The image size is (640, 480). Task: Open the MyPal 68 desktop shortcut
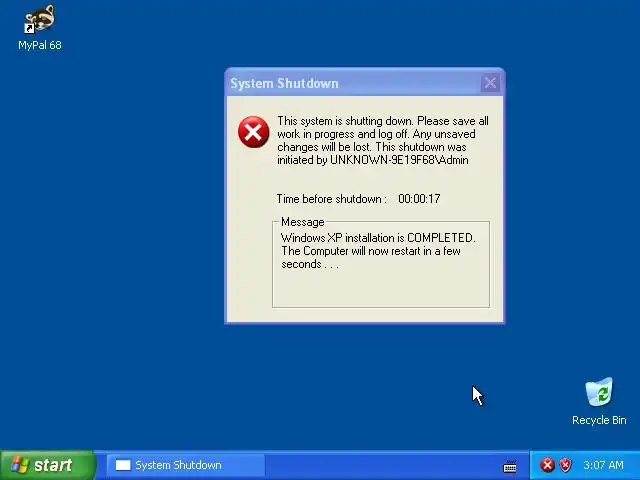click(40, 28)
